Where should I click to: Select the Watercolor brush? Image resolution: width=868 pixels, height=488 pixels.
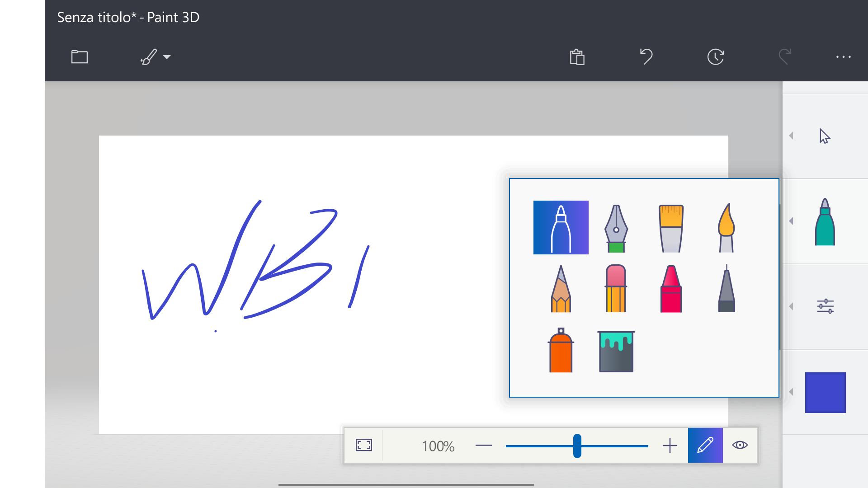[x=726, y=228]
